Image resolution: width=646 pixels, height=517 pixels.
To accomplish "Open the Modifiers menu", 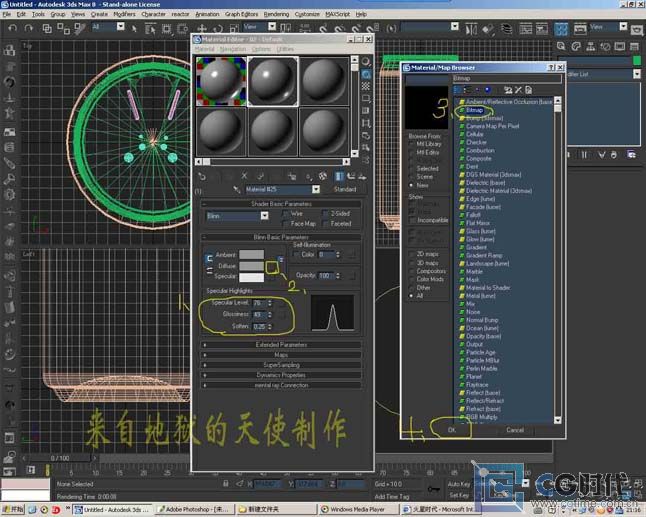I will [x=124, y=14].
